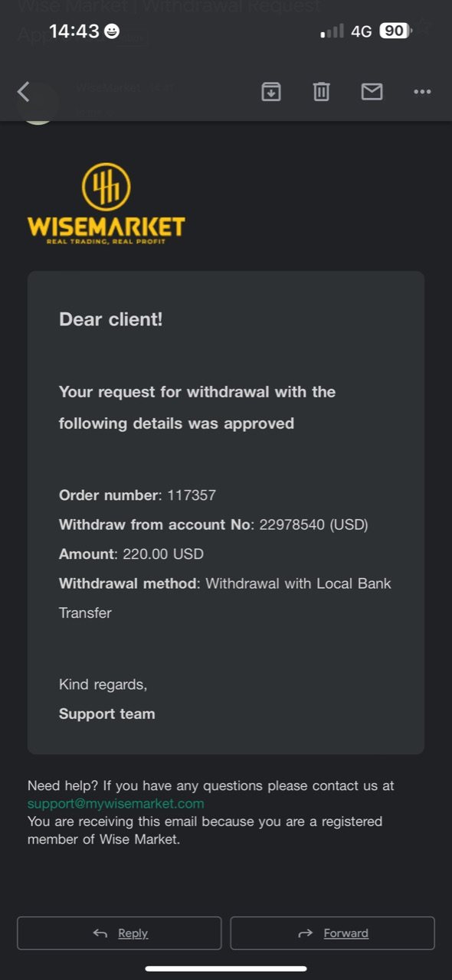Reply to the withdrawal email
The height and width of the screenshot is (980, 452).
(119, 933)
